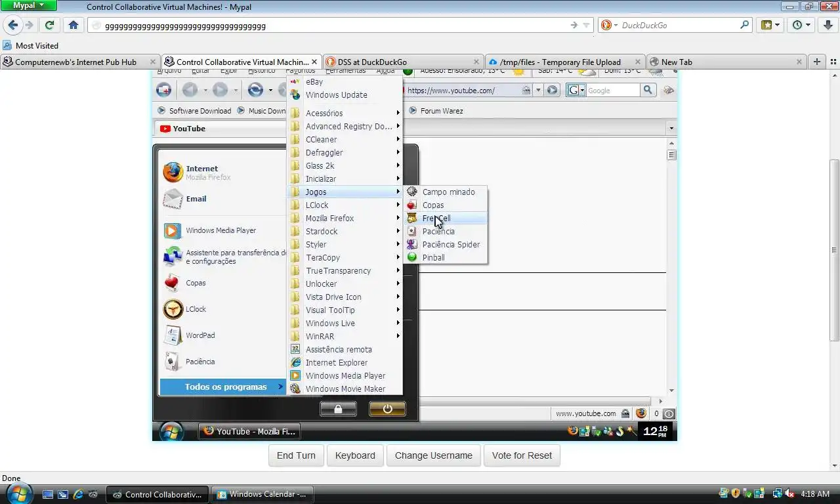Open WordPad from start menu list
Viewport: 840px width, 504px height.
(223, 335)
